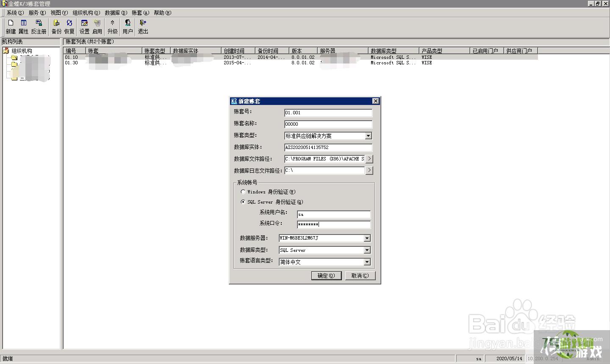Click the 数据库日志文件路径 text field
The image size is (610, 364).
(324, 170)
